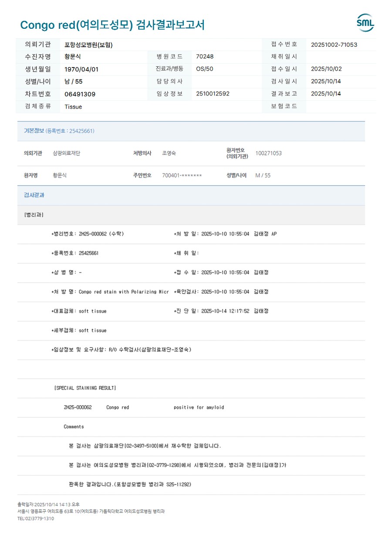Screen dimensions: 392x554
Task: Click the hospital code '70248'
Action: pyautogui.click(x=205, y=57)
